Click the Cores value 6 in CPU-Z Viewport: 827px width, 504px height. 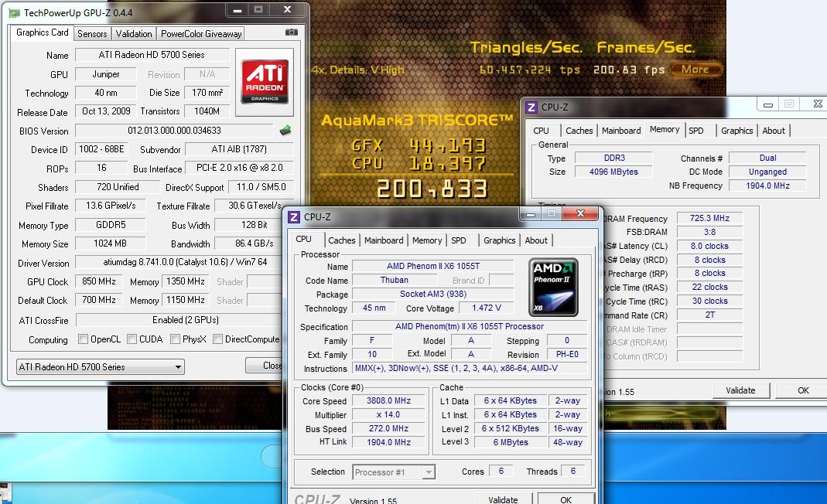click(x=501, y=472)
